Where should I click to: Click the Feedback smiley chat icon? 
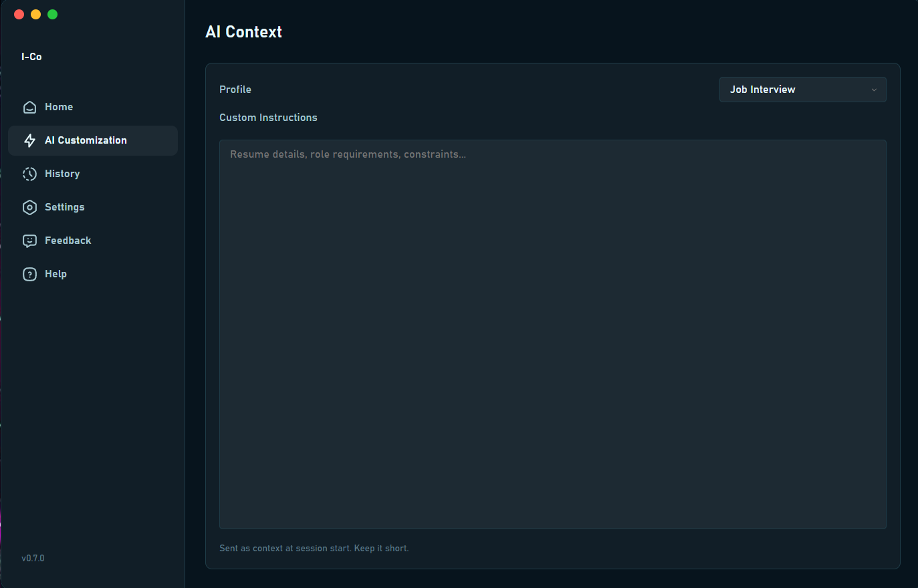coord(29,241)
